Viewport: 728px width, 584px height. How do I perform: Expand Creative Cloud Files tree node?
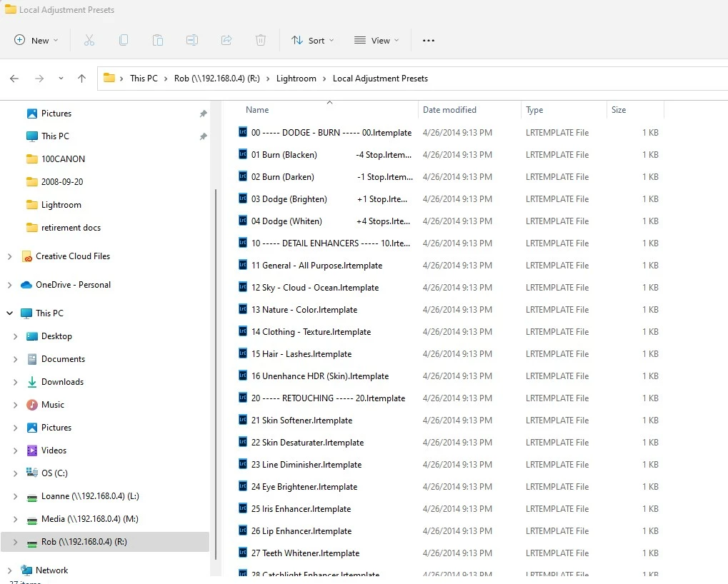click(x=10, y=256)
